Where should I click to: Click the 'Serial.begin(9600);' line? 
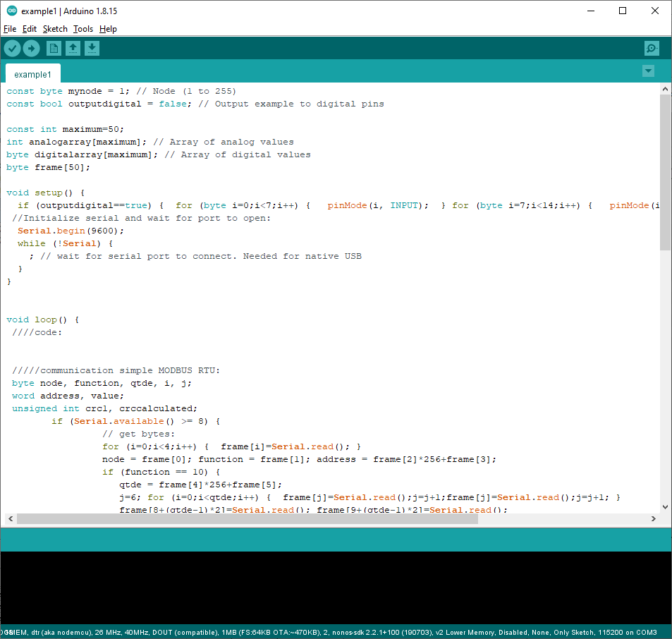click(x=71, y=231)
